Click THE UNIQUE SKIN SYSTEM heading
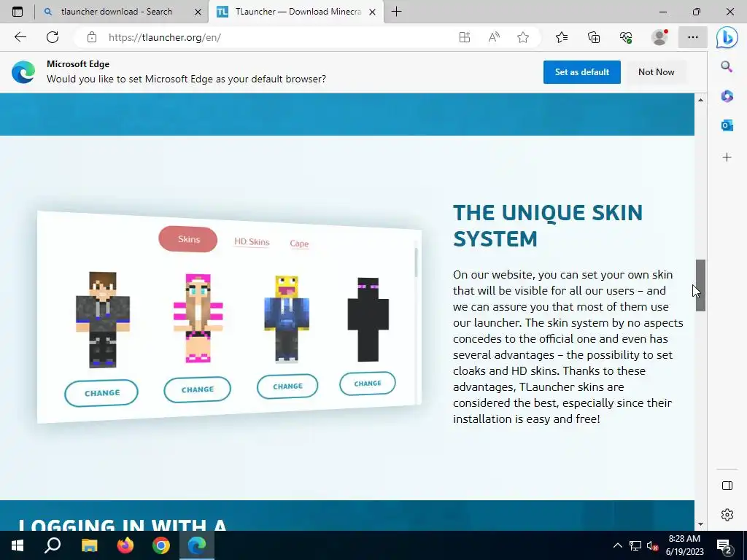 [x=548, y=226]
